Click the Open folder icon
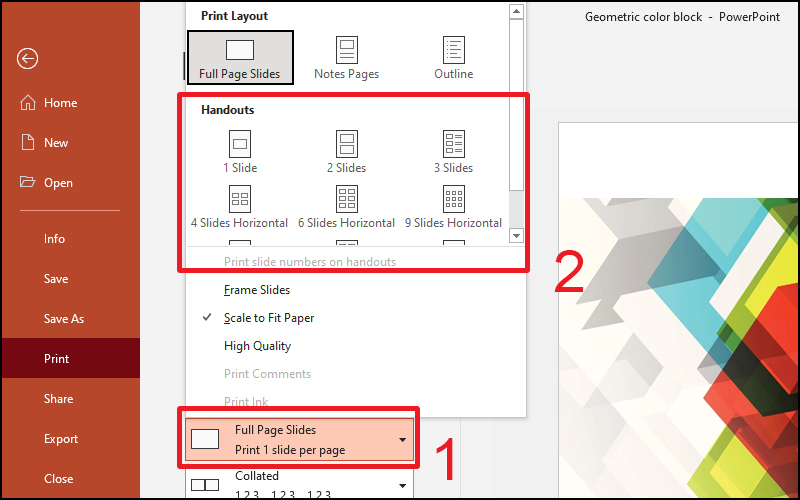The width and height of the screenshot is (800, 500). [28, 182]
